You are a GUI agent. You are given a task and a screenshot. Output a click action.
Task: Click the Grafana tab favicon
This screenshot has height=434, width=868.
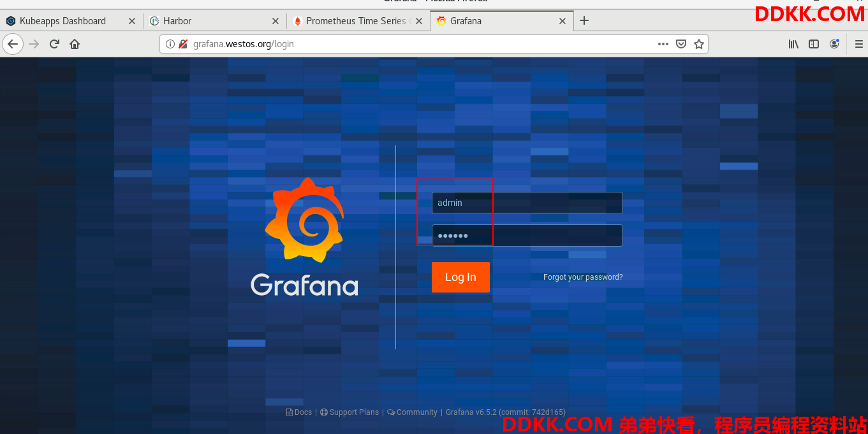coord(441,21)
